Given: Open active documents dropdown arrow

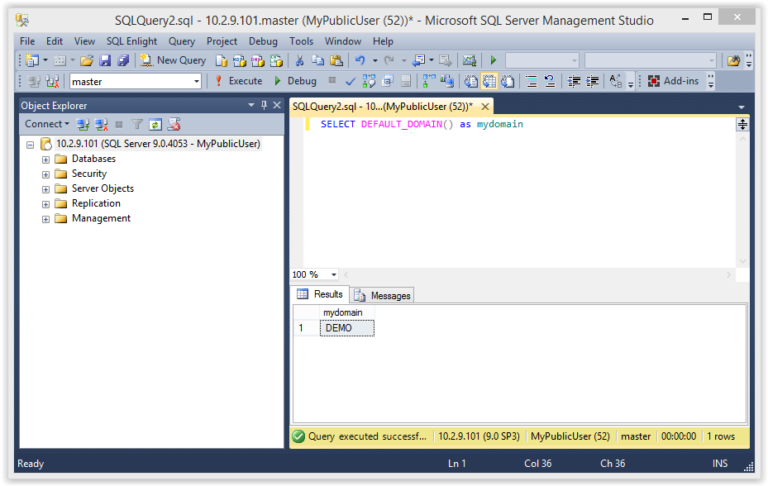Looking at the screenshot, I should click(741, 107).
